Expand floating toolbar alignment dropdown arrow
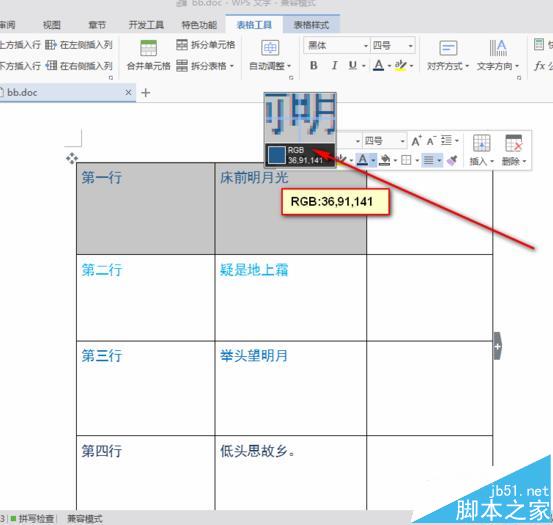The image size is (553, 525). click(439, 161)
